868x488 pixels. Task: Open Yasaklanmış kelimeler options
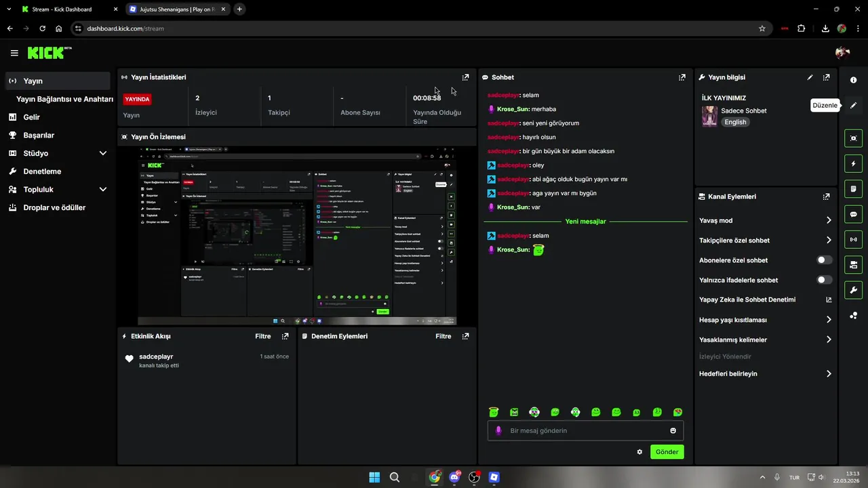[829, 340]
